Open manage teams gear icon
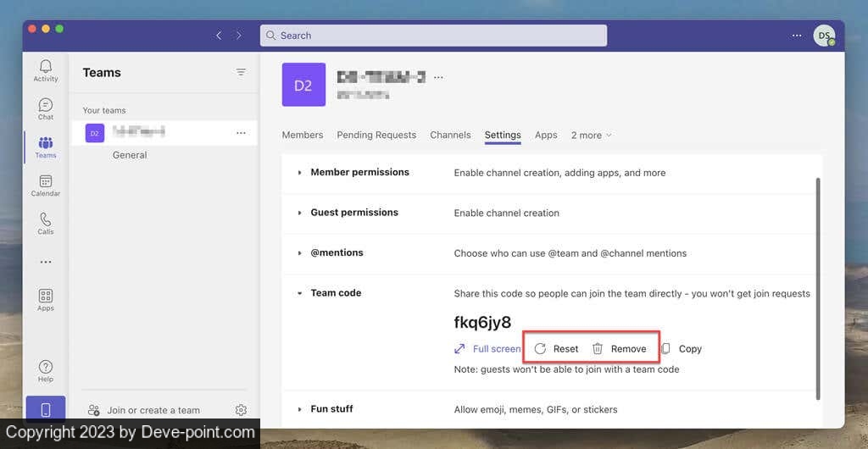The image size is (868, 449). coord(241,410)
